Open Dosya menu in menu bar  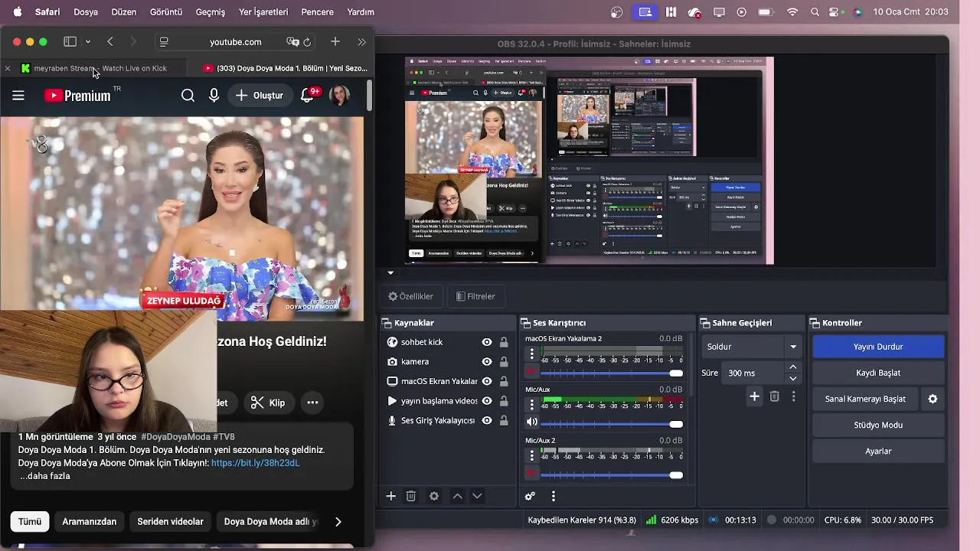86,11
